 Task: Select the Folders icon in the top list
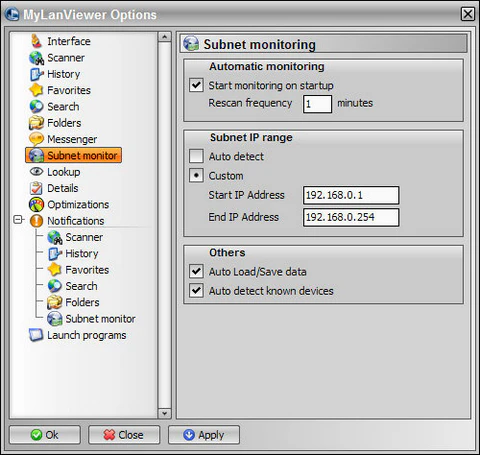[x=36, y=123]
